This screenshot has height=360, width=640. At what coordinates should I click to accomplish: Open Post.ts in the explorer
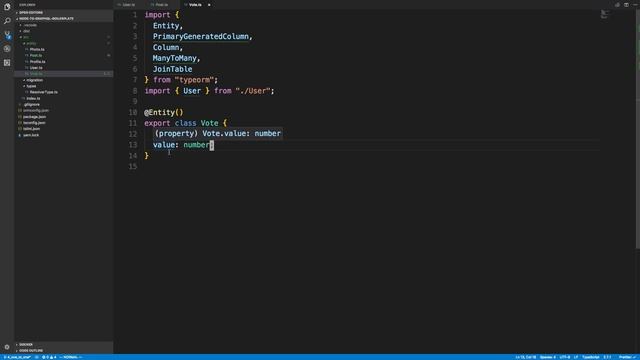pos(36,56)
